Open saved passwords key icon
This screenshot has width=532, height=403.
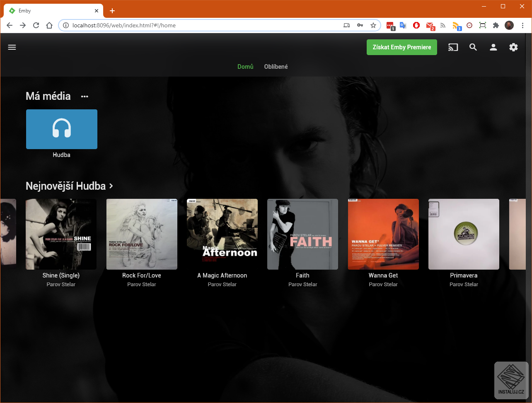click(360, 25)
